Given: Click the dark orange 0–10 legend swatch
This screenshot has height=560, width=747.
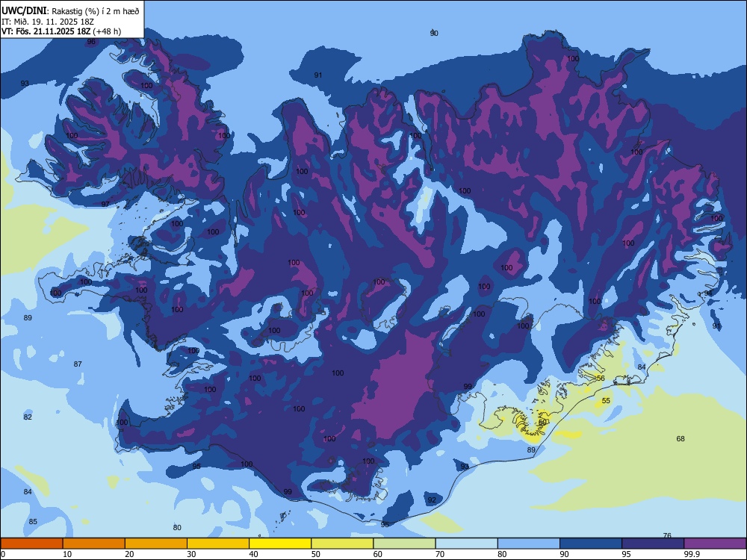Looking at the screenshot, I should [x=32, y=544].
